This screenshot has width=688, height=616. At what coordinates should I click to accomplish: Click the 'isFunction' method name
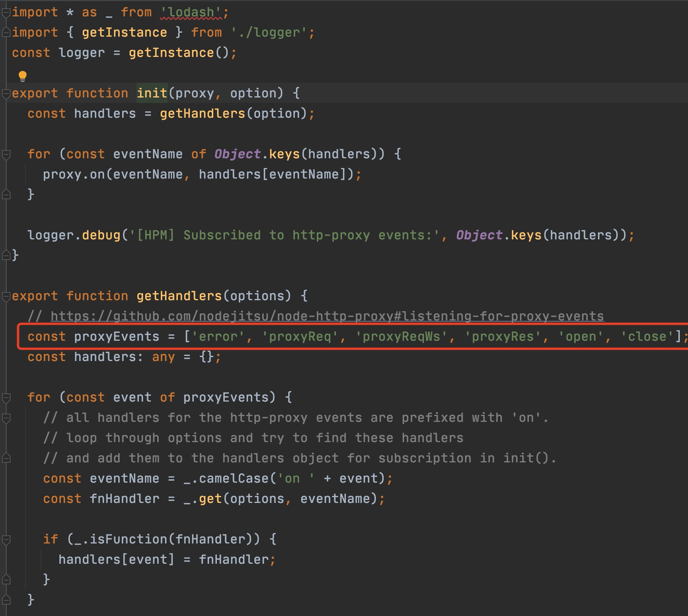pos(128,540)
